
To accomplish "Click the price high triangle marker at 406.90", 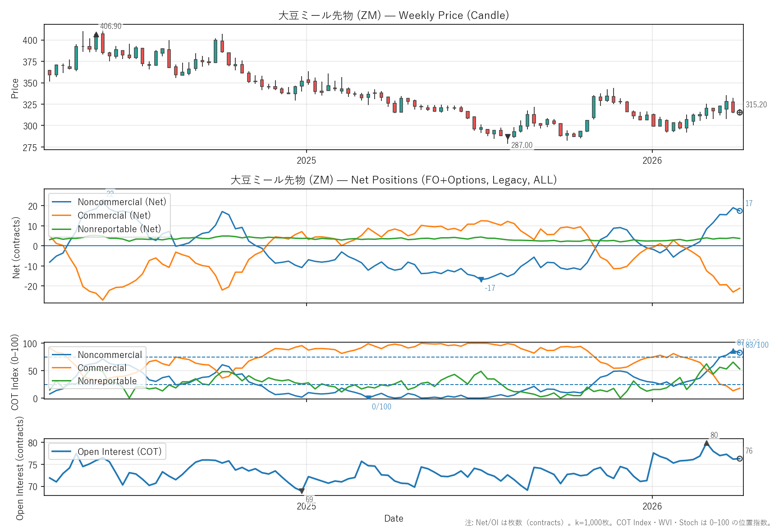I will coord(96,34).
